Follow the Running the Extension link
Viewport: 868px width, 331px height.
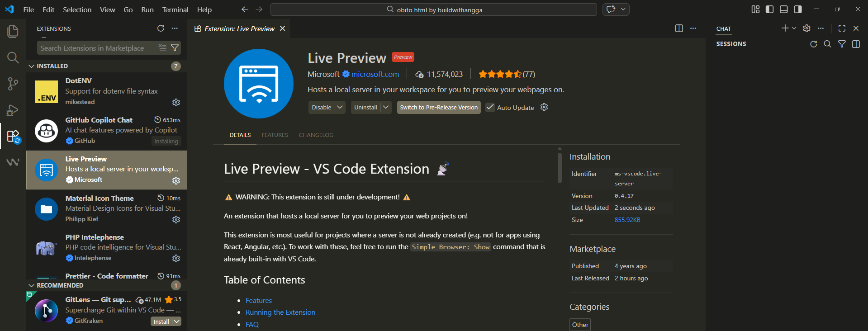click(x=280, y=312)
